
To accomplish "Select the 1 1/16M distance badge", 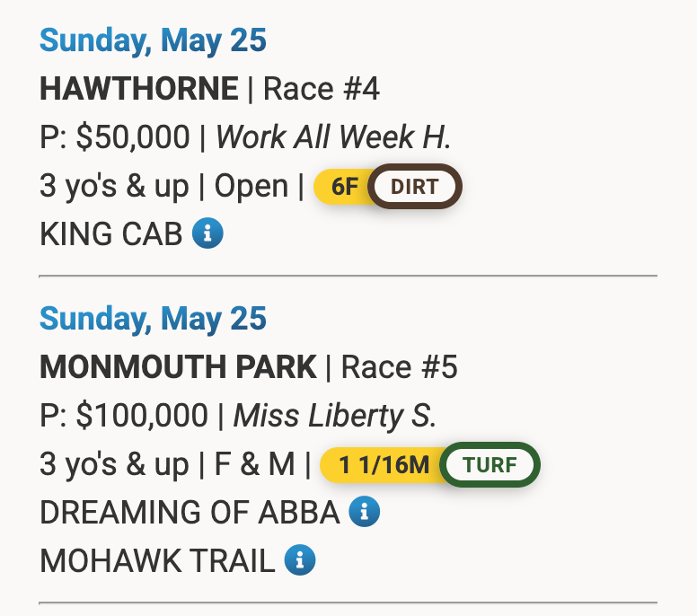I will 384,465.
